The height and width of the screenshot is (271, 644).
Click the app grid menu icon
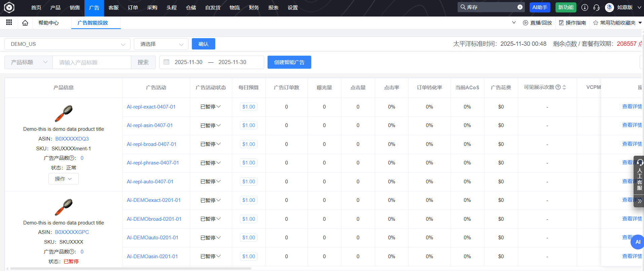point(9,22)
